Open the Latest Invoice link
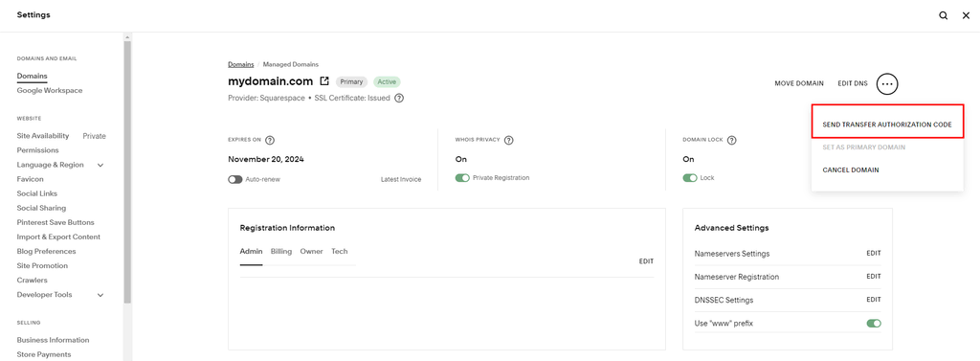 click(x=401, y=180)
